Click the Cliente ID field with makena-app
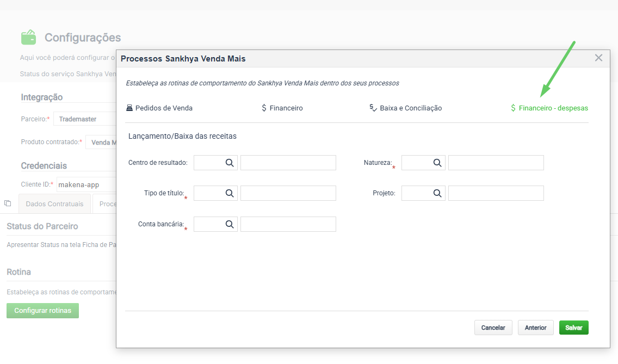This screenshot has height=364, width=618. tap(86, 184)
